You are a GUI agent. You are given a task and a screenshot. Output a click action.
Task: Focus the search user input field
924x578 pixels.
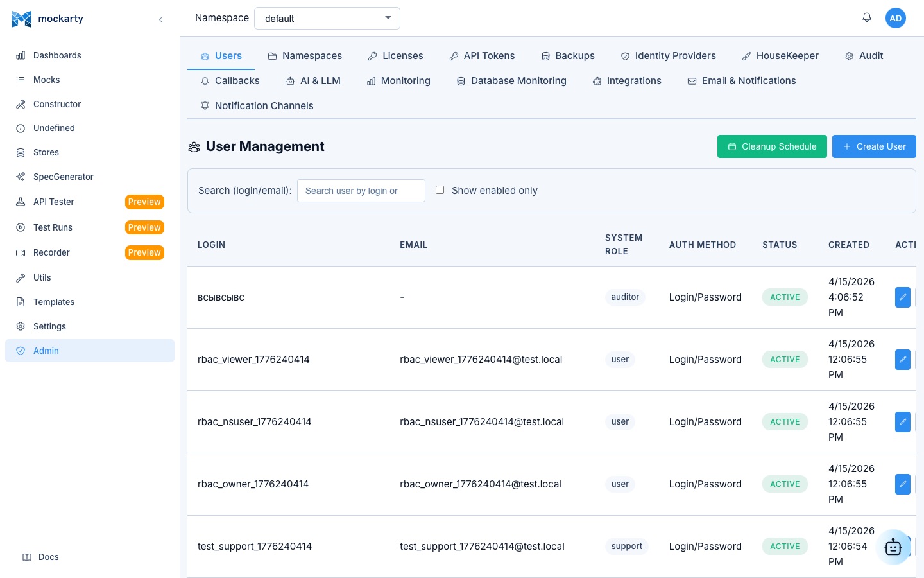pyautogui.click(x=361, y=191)
